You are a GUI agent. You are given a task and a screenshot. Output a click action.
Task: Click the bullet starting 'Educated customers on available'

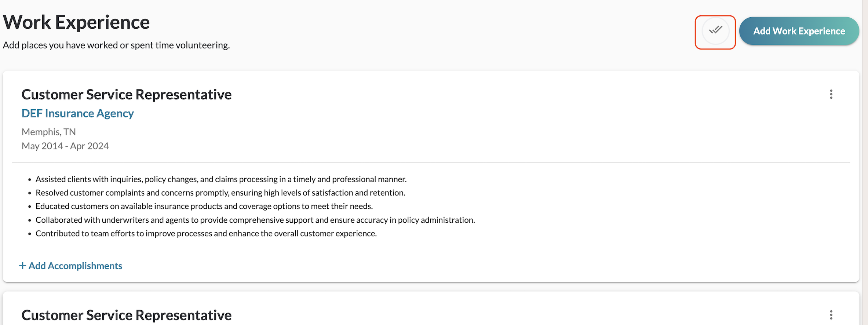point(204,206)
